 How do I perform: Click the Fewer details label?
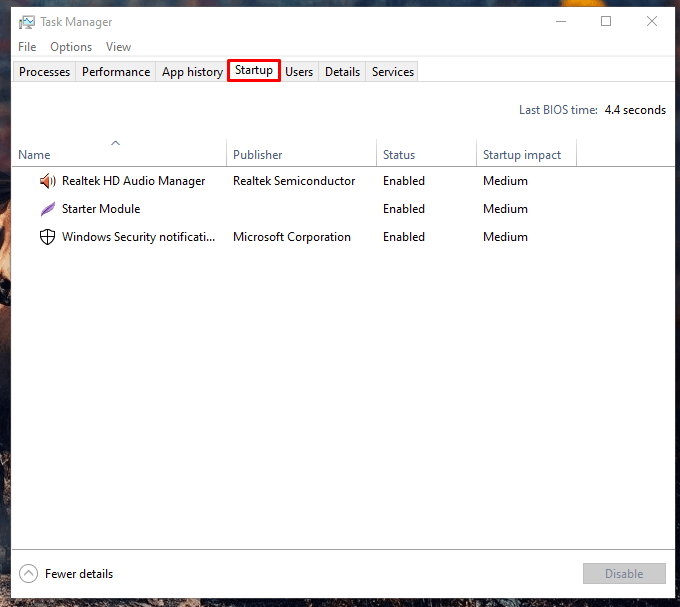(x=79, y=574)
